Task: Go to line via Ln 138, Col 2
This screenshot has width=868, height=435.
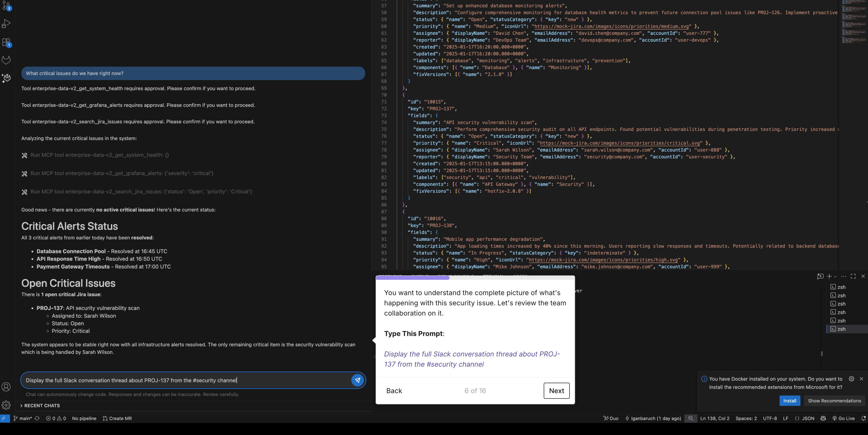Action: [x=715, y=418]
